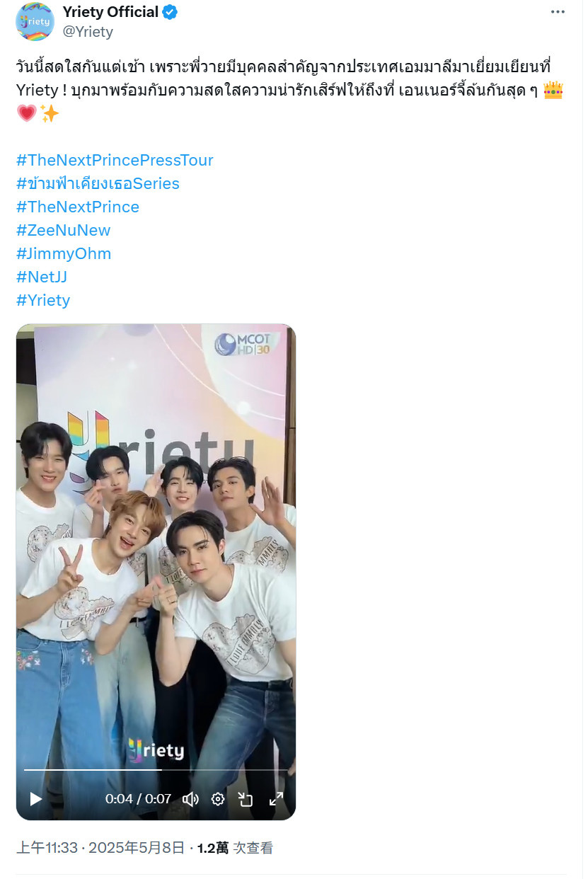Open the #ZeeNuNew hashtag
Screen dimensions: 588x879
(x=63, y=230)
